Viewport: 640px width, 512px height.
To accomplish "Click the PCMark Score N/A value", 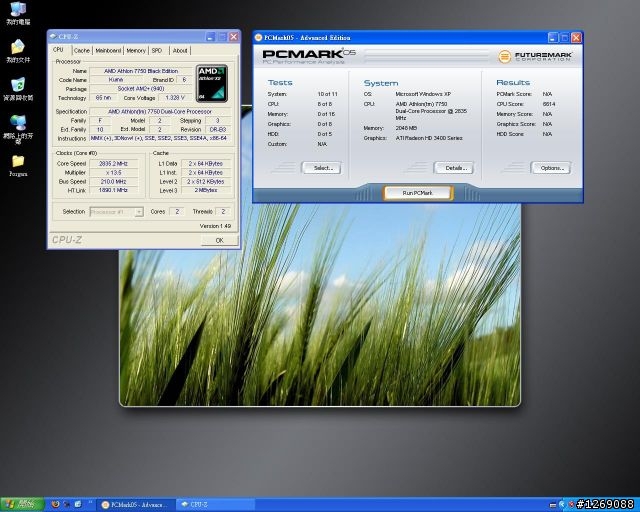I will [x=547, y=94].
